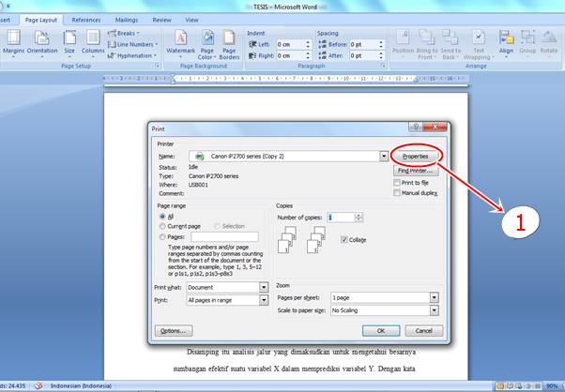Screen dimensions: 565x392
Task: Cancel the Print dialog
Action: [424, 331]
